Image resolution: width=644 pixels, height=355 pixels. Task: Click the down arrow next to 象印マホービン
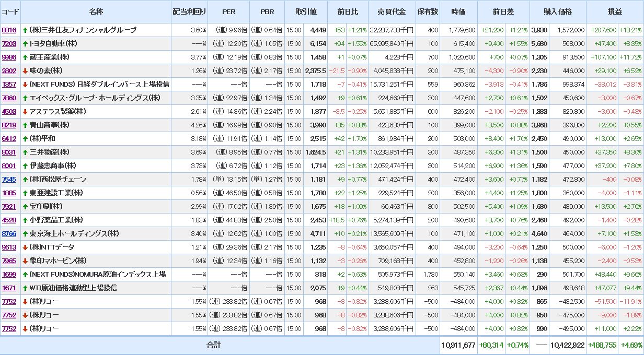pyautogui.click(x=25, y=261)
